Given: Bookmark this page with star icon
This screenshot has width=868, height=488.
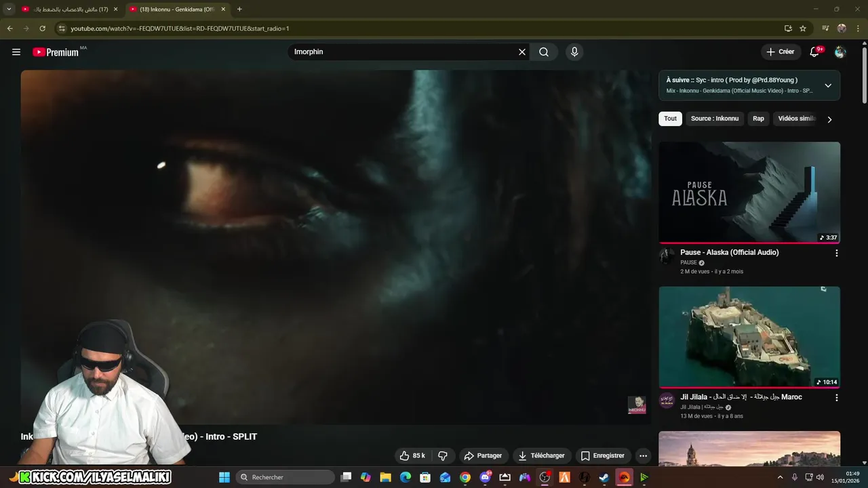Looking at the screenshot, I should coord(803,28).
